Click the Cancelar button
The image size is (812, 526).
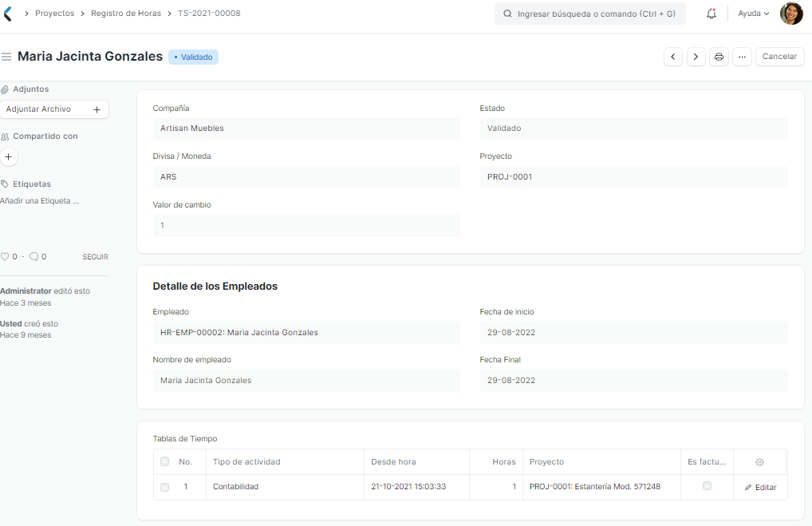click(779, 57)
